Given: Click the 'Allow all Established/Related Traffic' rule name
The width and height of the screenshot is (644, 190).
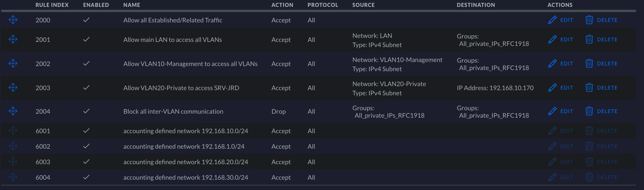Looking at the screenshot, I should coord(173,20).
